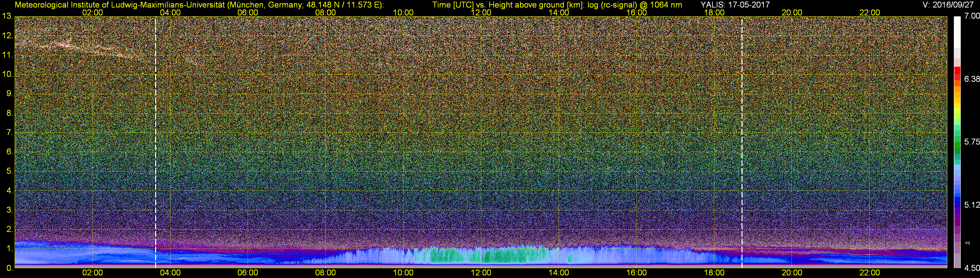Click the 13 km height axis label

pyautogui.click(x=7, y=16)
